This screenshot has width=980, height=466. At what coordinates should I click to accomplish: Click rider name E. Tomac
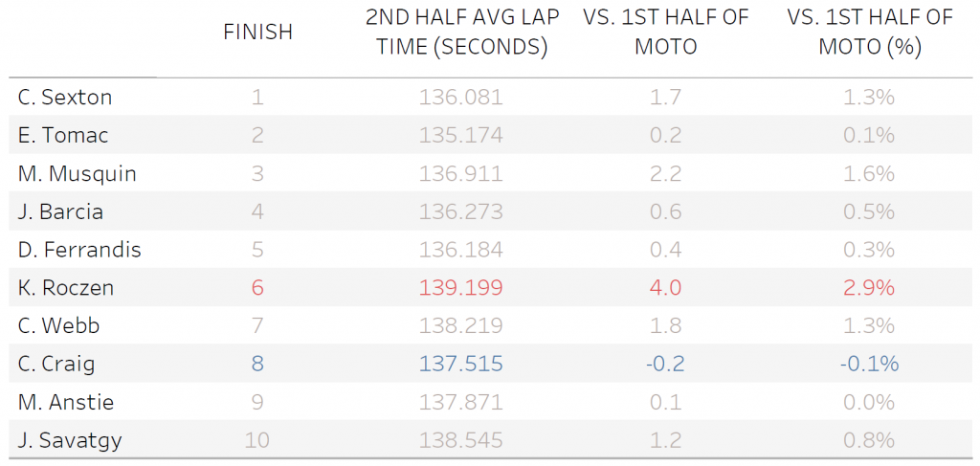click(63, 135)
